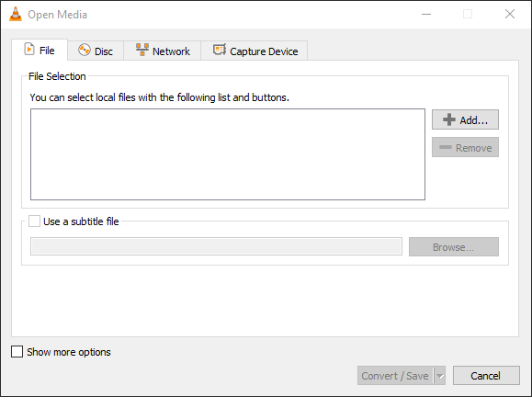Enable the Use a subtitle file checkbox

click(x=34, y=221)
